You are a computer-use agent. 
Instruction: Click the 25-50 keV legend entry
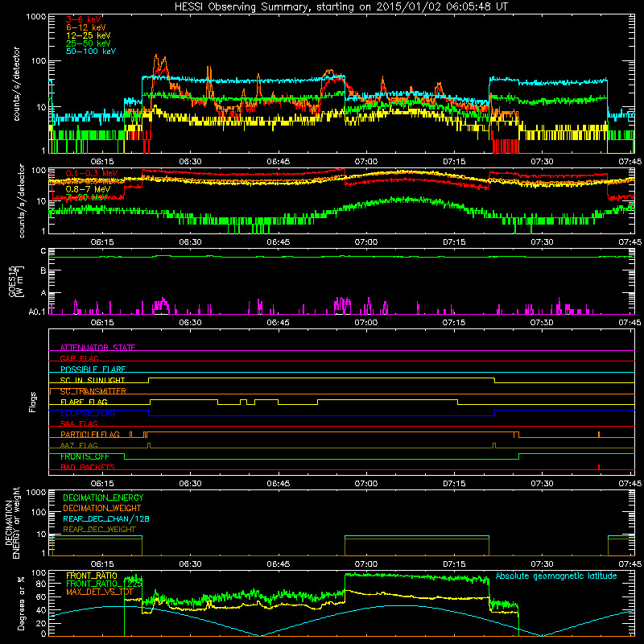(x=88, y=43)
